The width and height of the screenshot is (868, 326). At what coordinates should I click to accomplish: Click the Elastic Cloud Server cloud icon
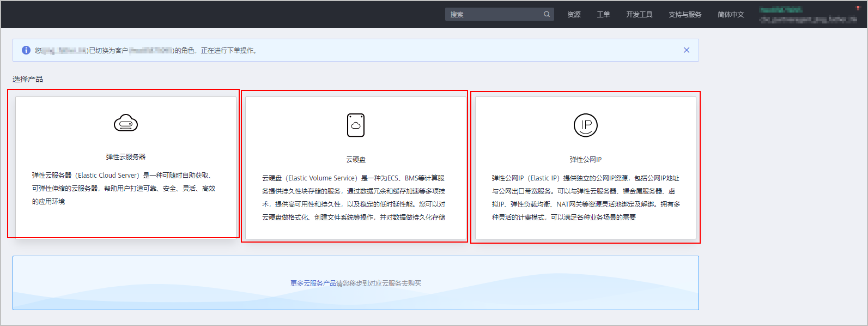click(126, 123)
